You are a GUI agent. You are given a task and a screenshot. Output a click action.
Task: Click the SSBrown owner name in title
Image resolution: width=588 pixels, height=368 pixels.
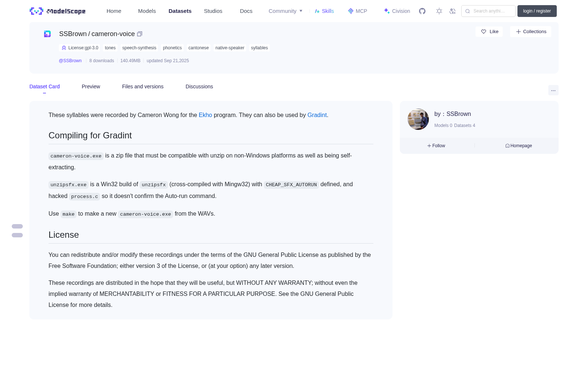(x=73, y=34)
